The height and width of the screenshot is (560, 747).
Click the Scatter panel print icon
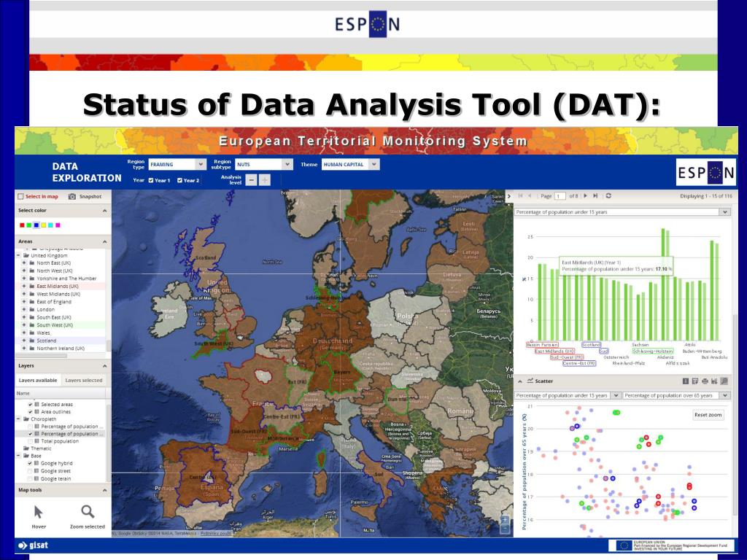[705, 381]
